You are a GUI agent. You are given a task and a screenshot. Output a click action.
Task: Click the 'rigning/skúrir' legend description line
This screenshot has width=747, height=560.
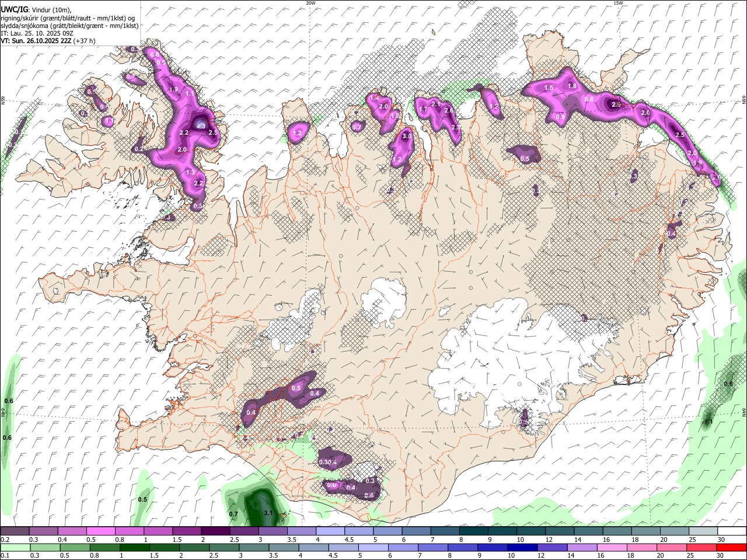[68, 18]
